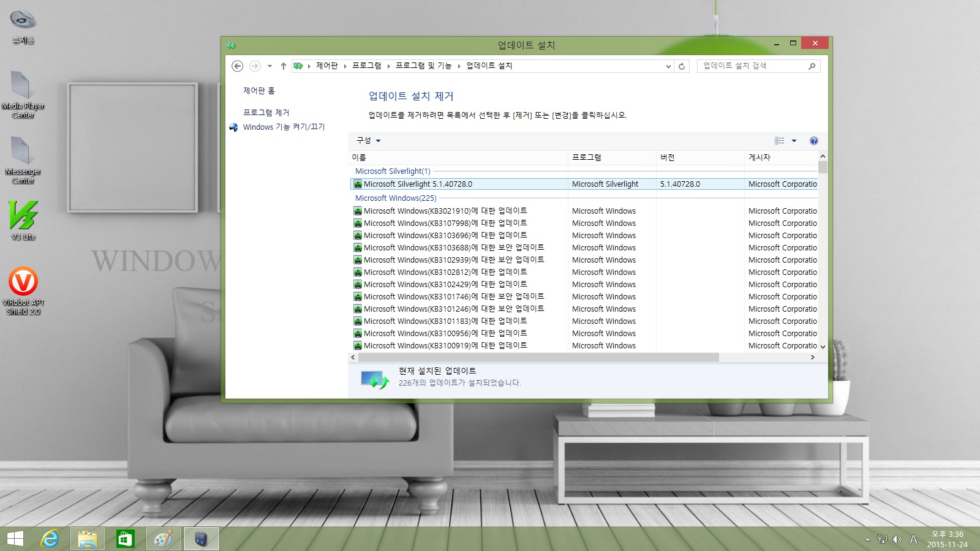The image size is (980, 551).
Task: Open the 제어판 홈 link
Action: (x=259, y=91)
